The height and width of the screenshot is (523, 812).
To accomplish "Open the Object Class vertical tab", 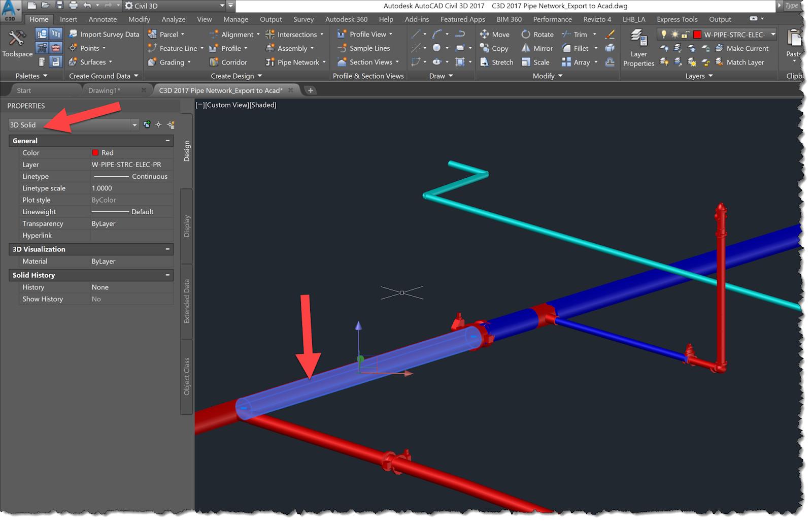I will pos(187,376).
